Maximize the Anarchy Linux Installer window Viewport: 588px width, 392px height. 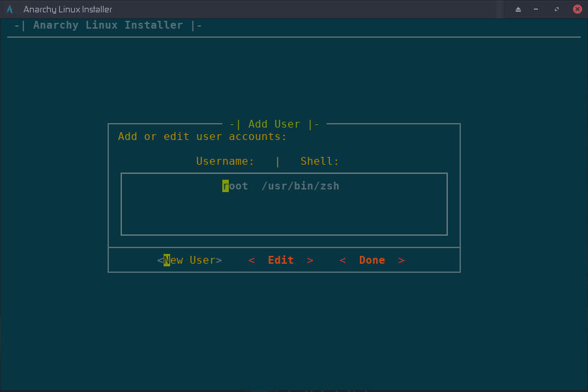tap(557, 9)
